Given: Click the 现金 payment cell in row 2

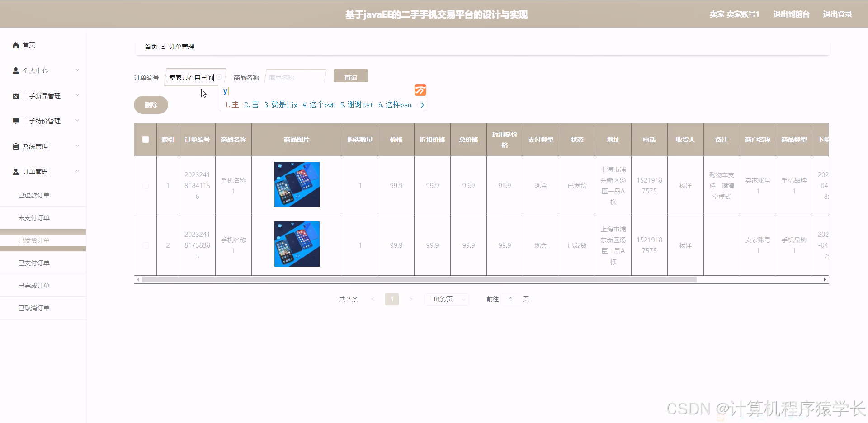Looking at the screenshot, I should tap(541, 245).
